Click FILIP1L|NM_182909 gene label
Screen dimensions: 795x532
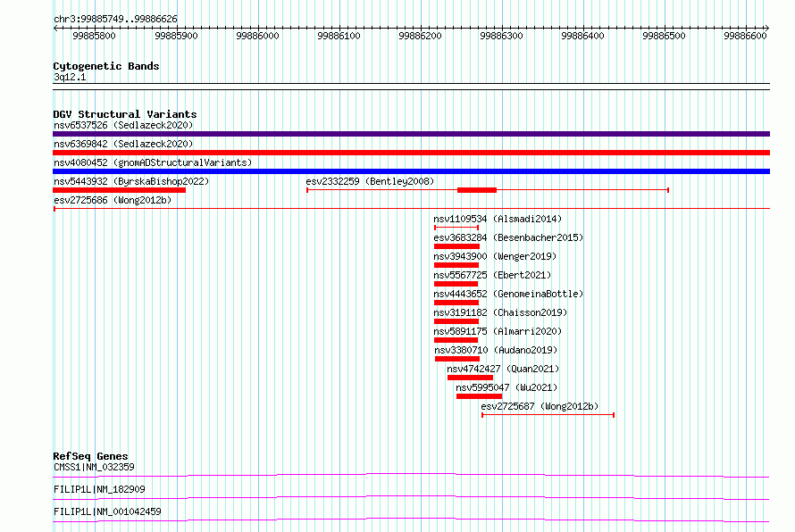point(99,489)
